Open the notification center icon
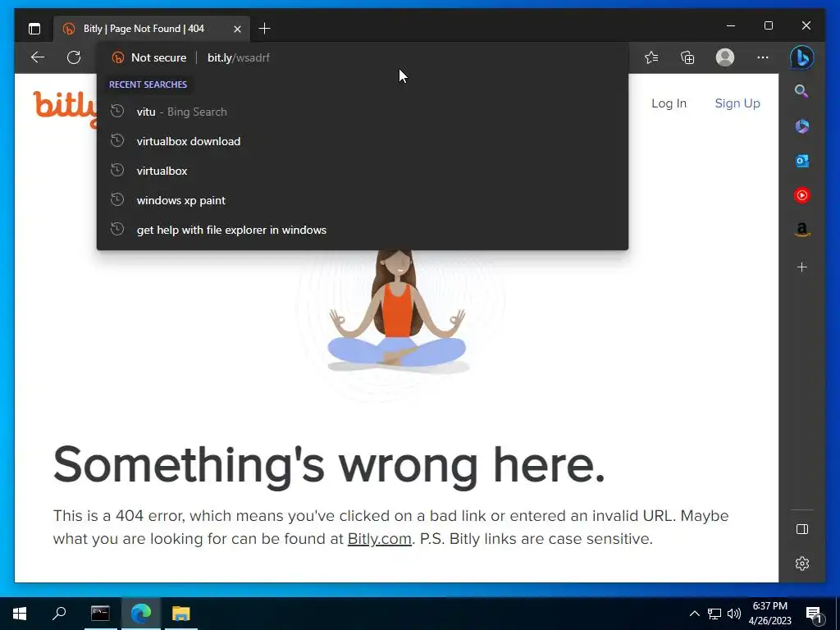Image resolution: width=840 pixels, height=630 pixels. [815, 614]
